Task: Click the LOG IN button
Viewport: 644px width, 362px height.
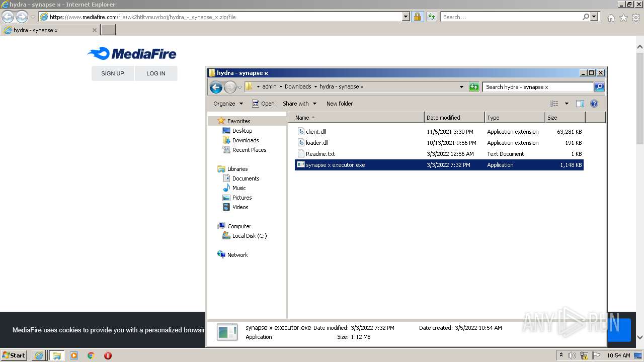Action: (156, 73)
